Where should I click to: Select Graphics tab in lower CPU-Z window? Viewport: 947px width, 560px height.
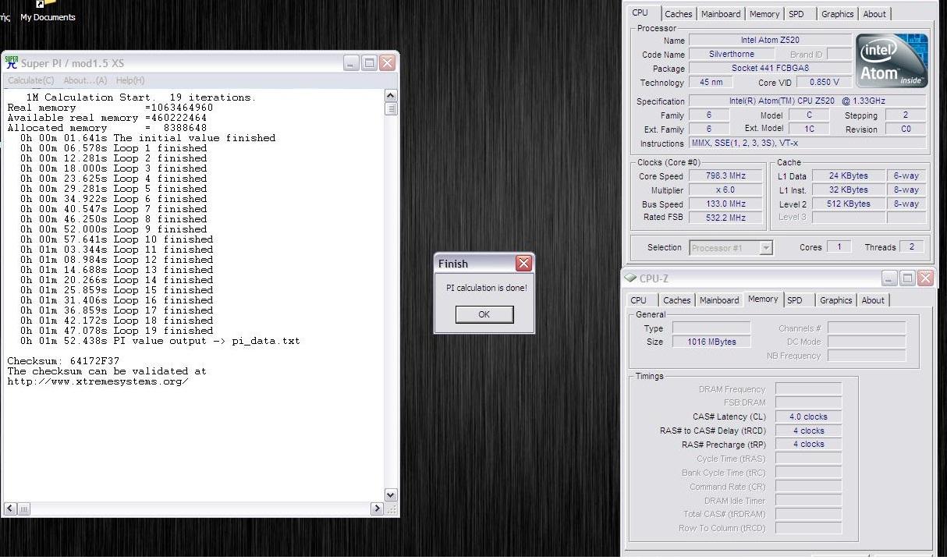(835, 300)
